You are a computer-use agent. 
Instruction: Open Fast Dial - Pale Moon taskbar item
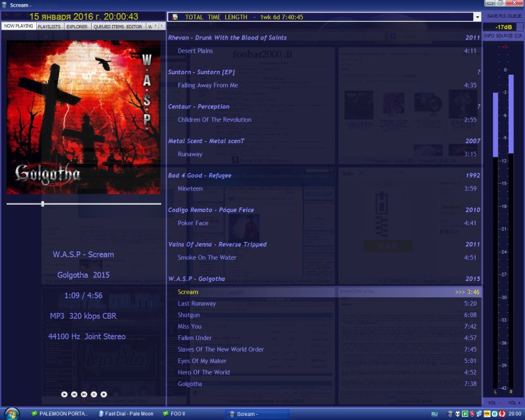(x=125, y=414)
